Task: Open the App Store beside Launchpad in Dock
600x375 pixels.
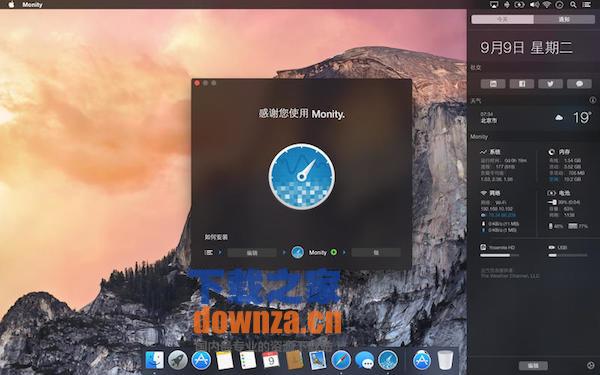Action: tap(201, 360)
